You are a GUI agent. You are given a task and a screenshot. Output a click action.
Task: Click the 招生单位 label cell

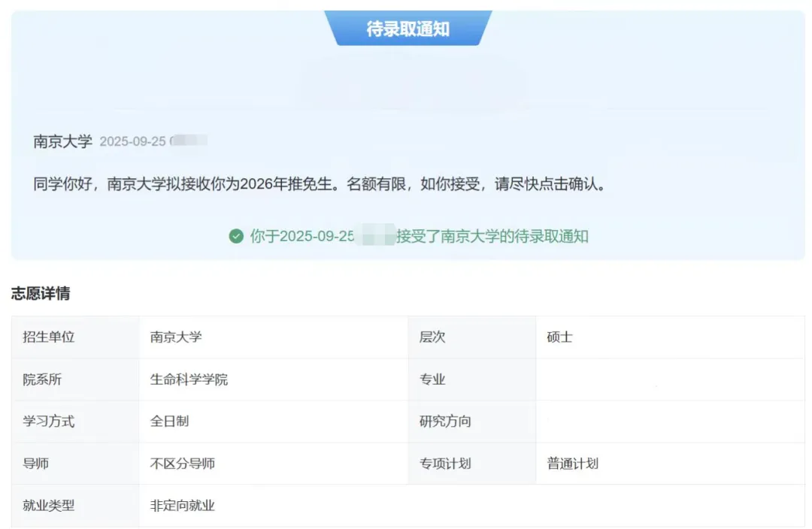pos(75,337)
